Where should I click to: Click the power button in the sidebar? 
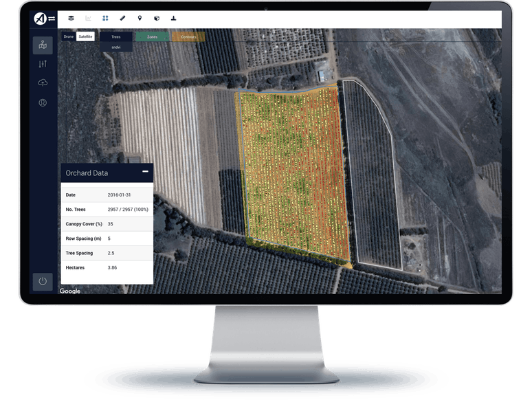coord(43,281)
